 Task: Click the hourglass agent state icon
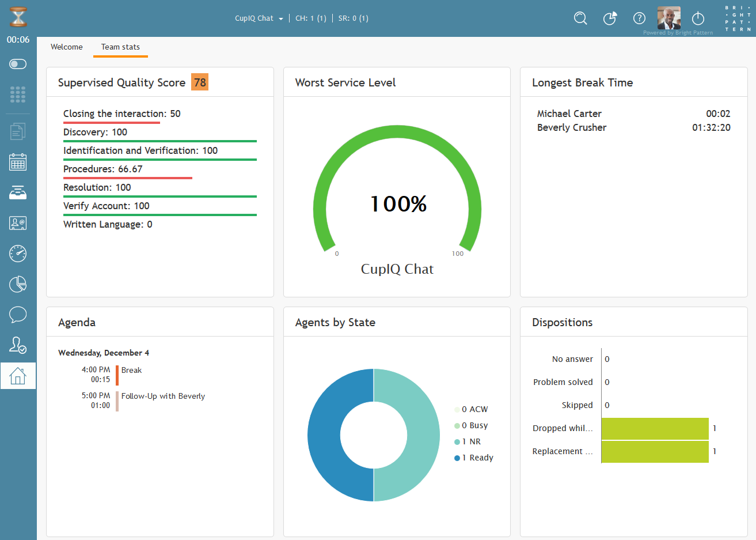(x=18, y=17)
